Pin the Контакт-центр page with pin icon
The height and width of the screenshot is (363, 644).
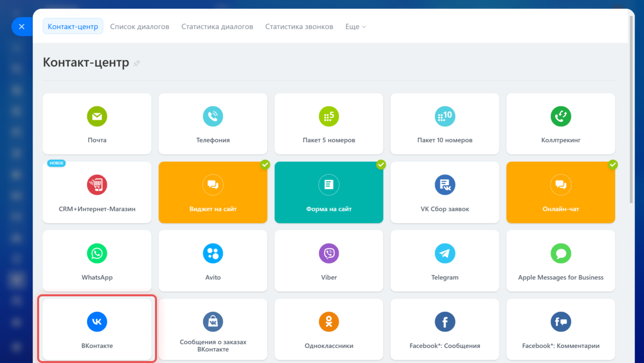click(136, 64)
